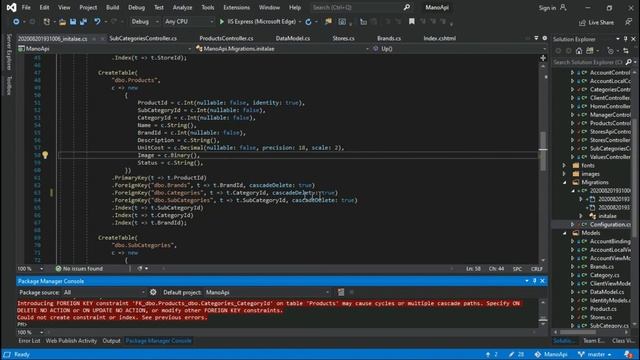Expand the fonts folder in Solution Explorer

click(564, 165)
